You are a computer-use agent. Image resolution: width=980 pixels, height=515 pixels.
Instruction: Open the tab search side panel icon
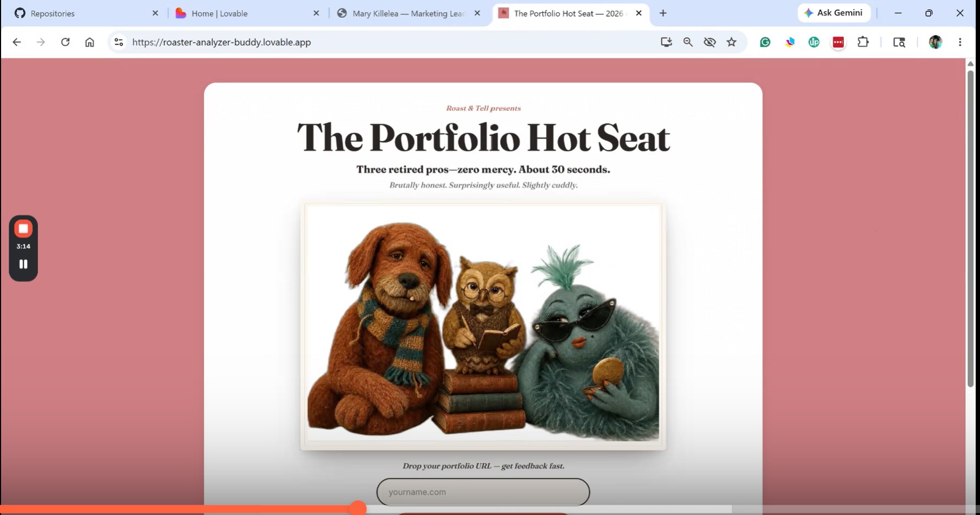coord(899,42)
